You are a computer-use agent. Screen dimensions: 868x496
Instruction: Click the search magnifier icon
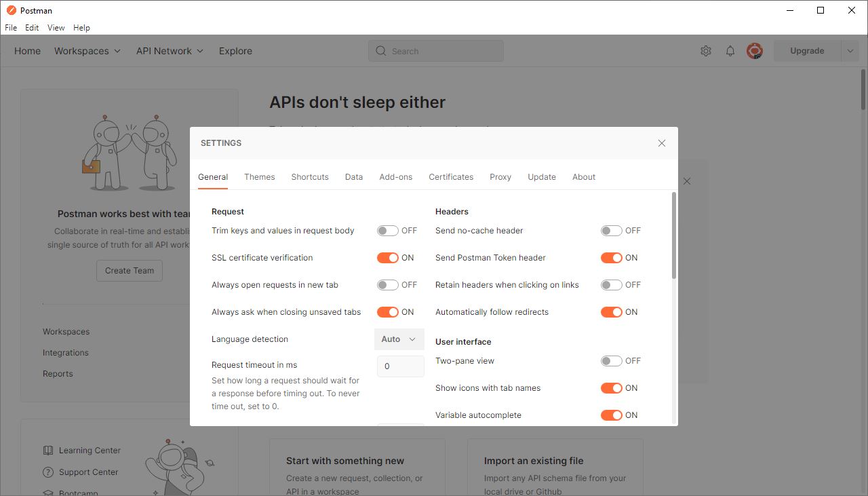(380, 51)
